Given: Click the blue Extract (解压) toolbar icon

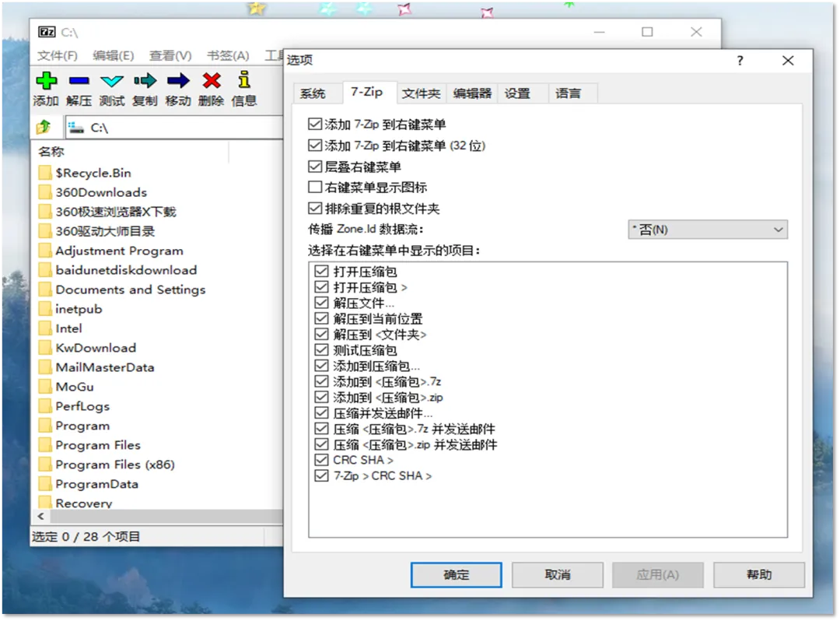Looking at the screenshot, I should [79, 81].
